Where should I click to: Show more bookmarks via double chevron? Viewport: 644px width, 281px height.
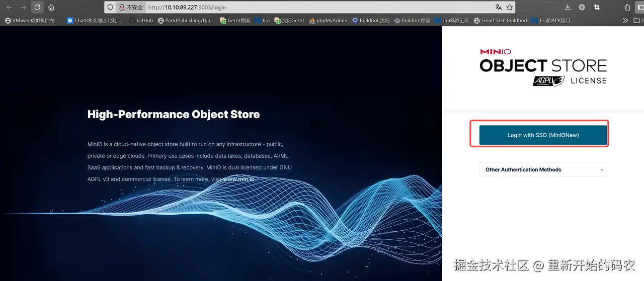[x=625, y=21]
